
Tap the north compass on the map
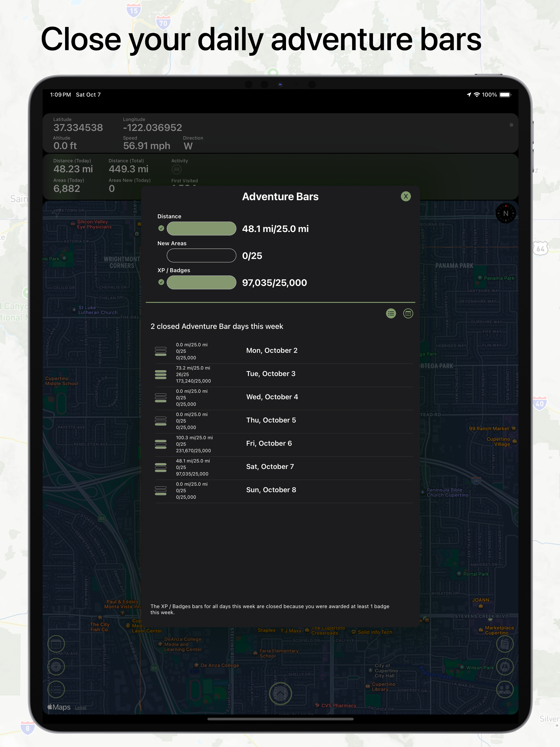[506, 213]
